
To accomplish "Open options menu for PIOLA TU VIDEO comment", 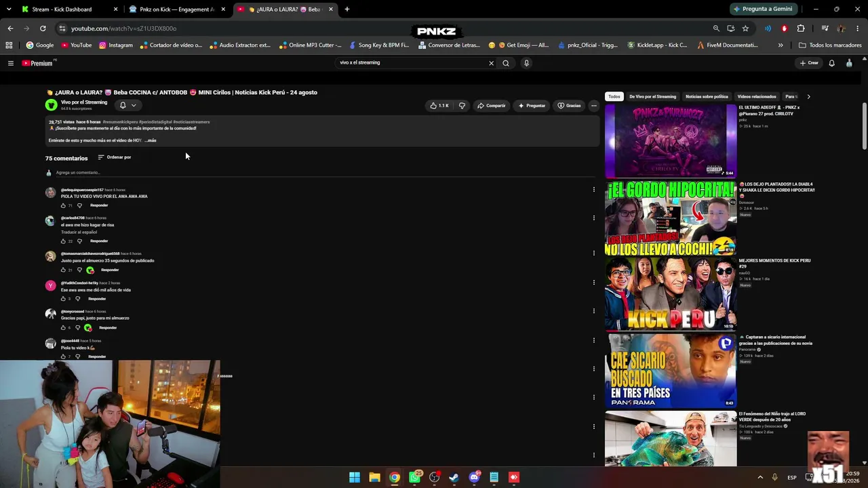I will 593,190.
